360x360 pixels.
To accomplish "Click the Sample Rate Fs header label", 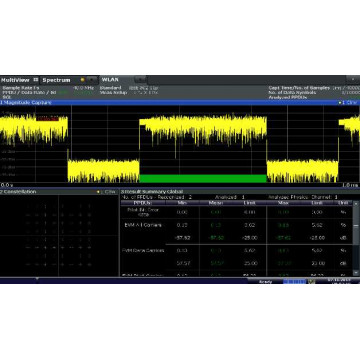I will pyautogui.click(x=21, y=88).
